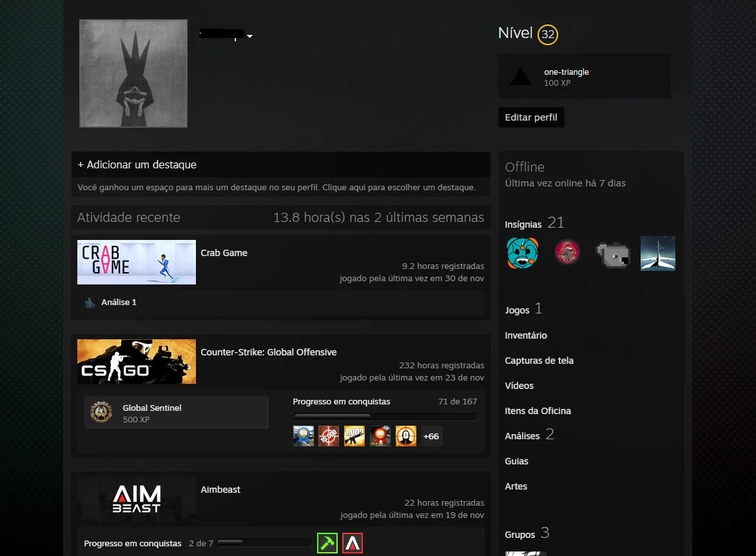Viewport: 756px width, 556px height.
Task: Click the 232 horas registradas text
Action: tap(441, 365)
